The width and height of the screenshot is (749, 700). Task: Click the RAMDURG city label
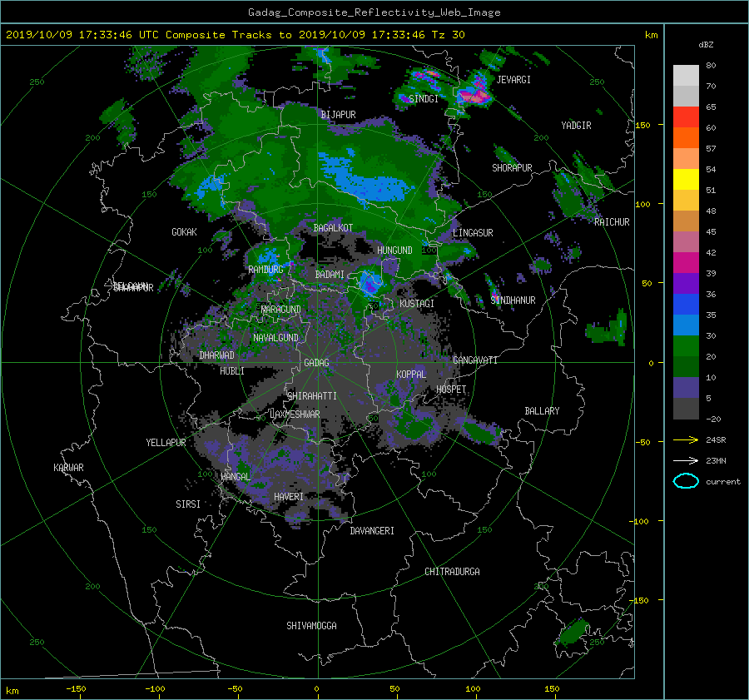(265, 270)
